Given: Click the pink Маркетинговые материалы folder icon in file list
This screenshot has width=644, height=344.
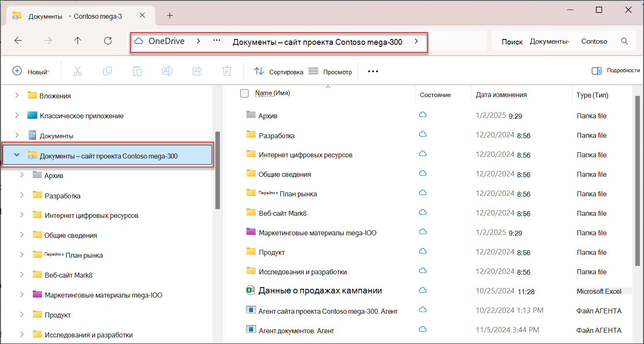Looking at the screenshot, I should 251,232.
